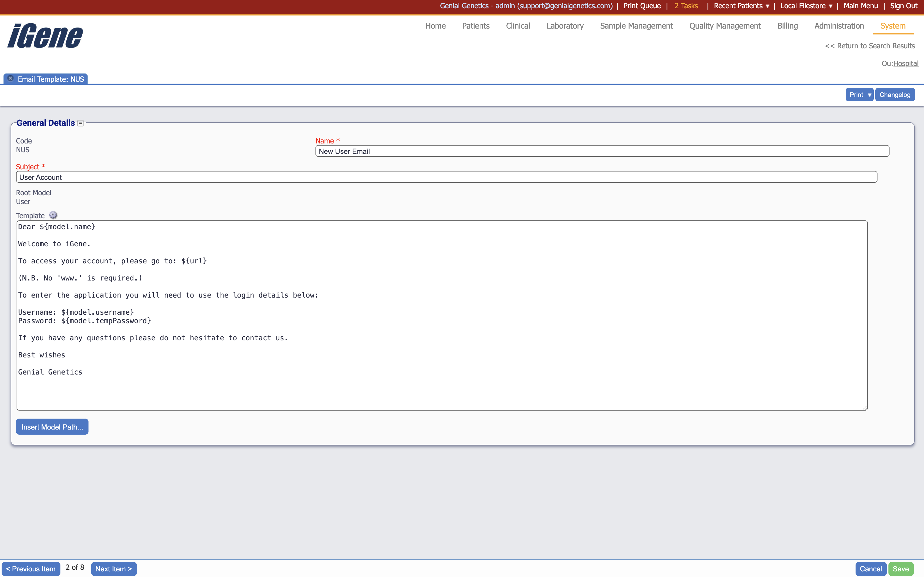This screenshot has width=924, height=577.
Task: Save the email template
Action: pos(901,569)
